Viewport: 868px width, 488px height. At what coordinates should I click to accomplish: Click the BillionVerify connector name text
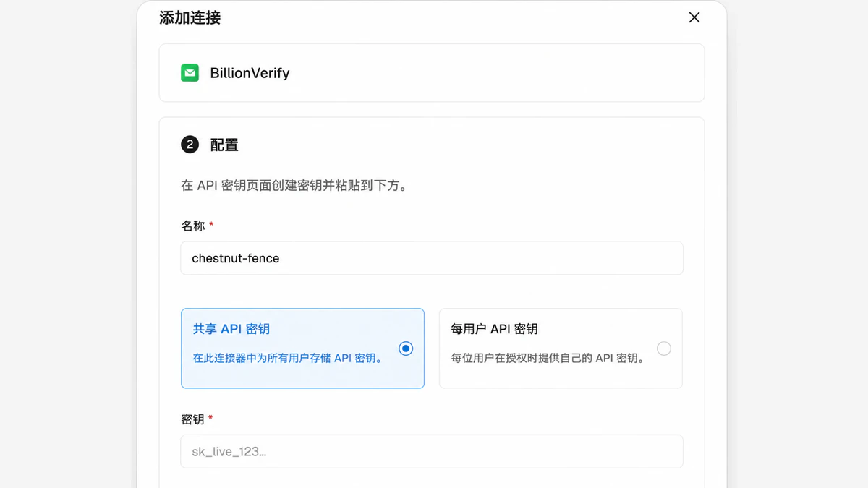pos(250,73)
